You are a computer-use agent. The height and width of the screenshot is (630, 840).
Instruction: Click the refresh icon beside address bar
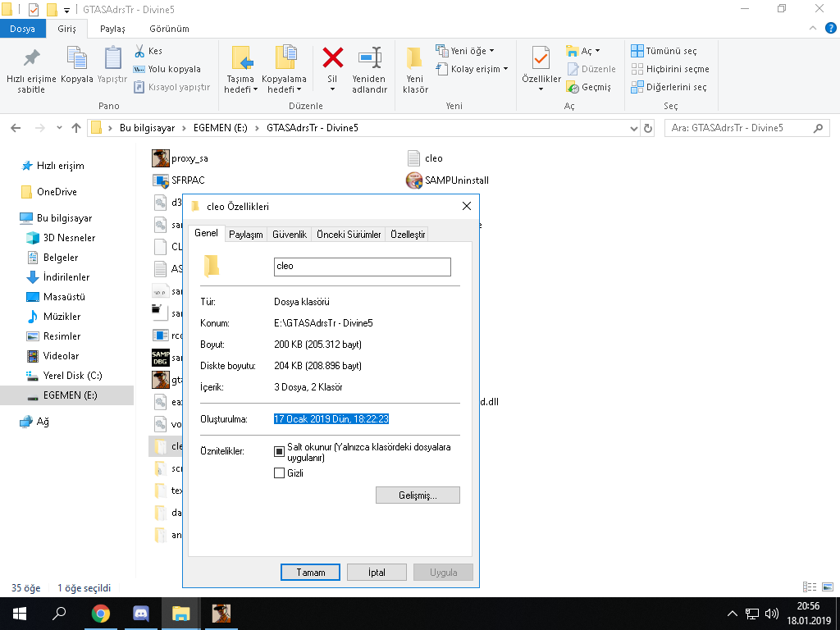(x=648, y=128)
